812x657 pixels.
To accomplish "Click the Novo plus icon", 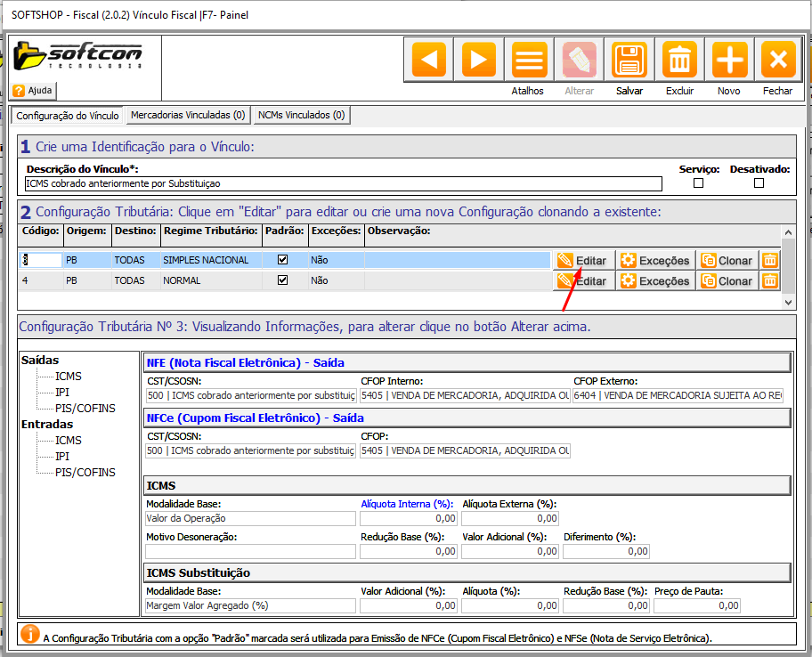I will point(728,61).
